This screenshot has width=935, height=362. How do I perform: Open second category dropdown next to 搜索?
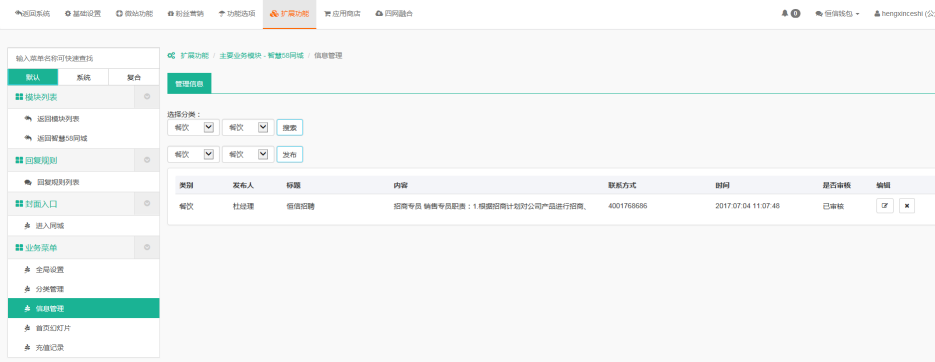(x=247, y=127)
